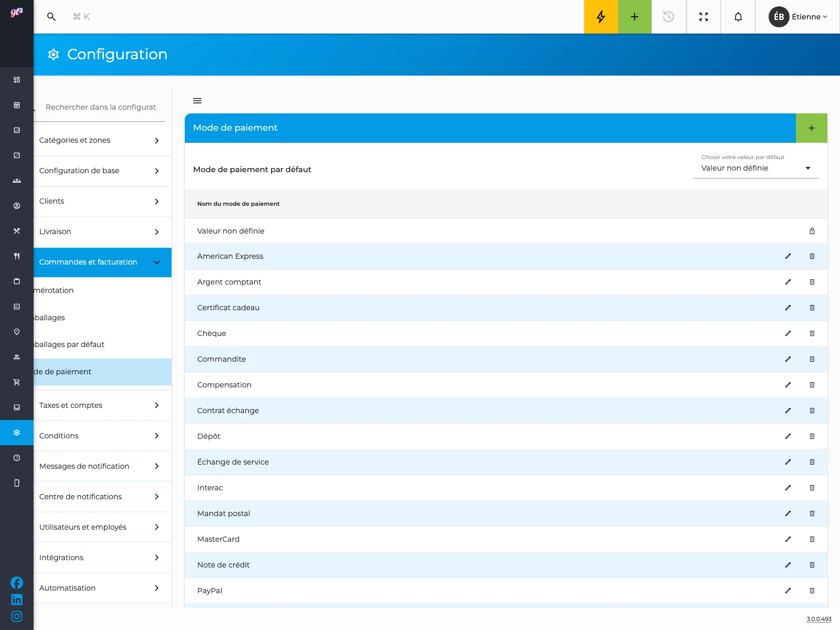
Task: Open the Instagram link in sidebar
Action: [17, 616]
